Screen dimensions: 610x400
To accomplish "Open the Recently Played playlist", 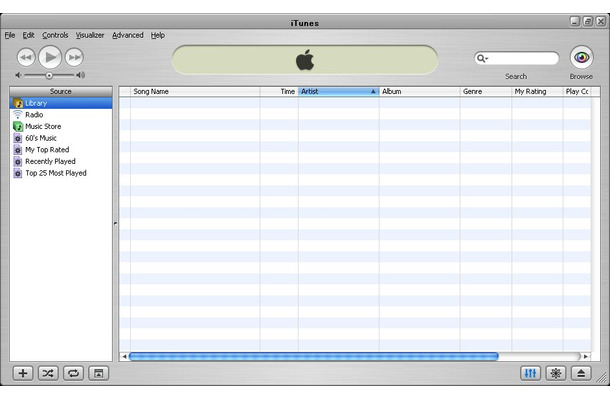I will point(61,161).
